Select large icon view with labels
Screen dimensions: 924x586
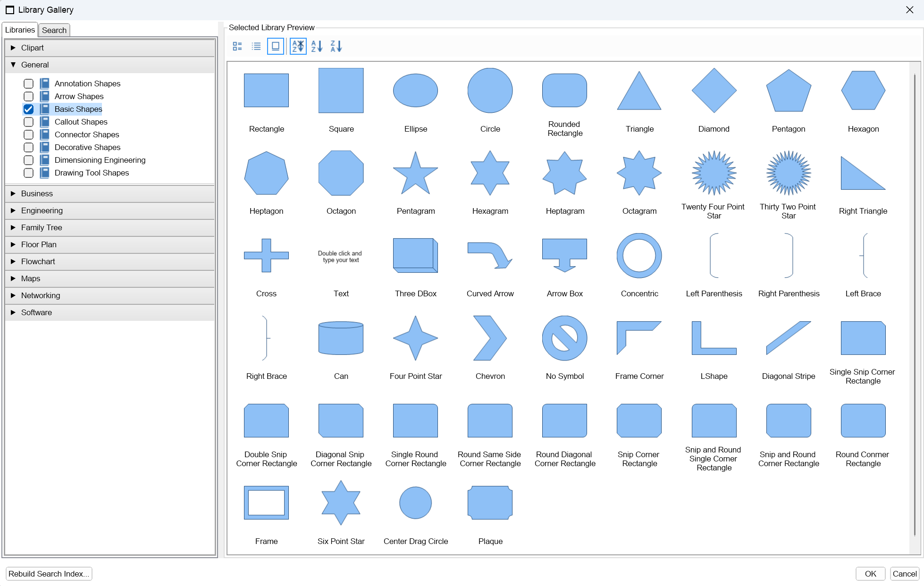[x=276, y=46]
